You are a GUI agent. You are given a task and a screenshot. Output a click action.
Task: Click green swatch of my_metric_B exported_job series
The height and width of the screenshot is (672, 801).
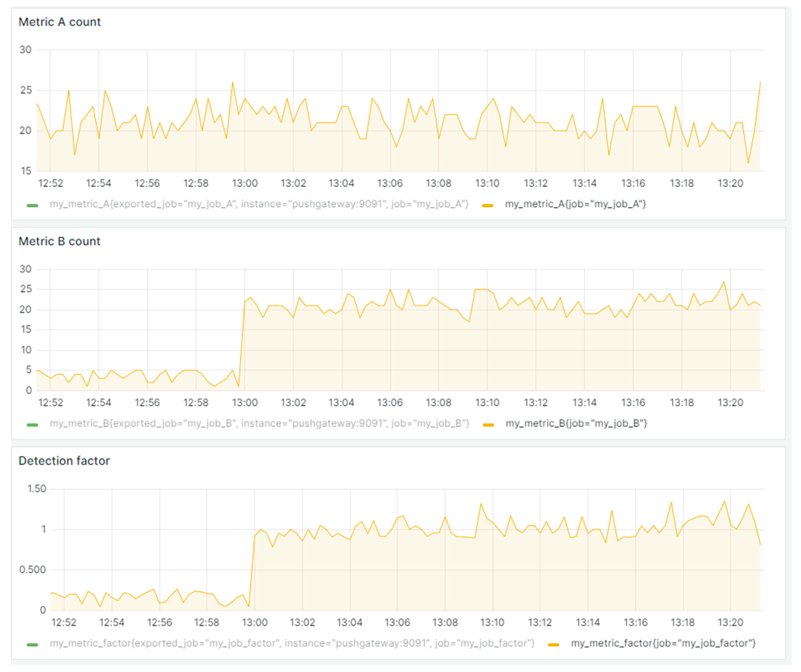click(32, 425)
